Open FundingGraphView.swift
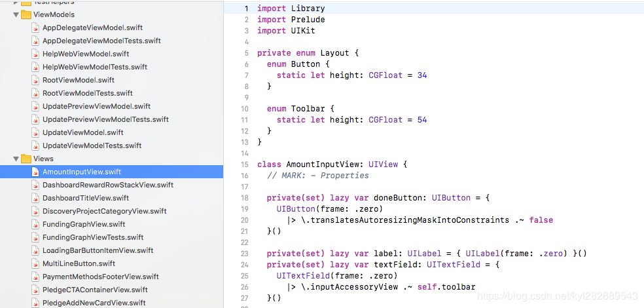The image size is (644, 308). (x=84, y=225)
